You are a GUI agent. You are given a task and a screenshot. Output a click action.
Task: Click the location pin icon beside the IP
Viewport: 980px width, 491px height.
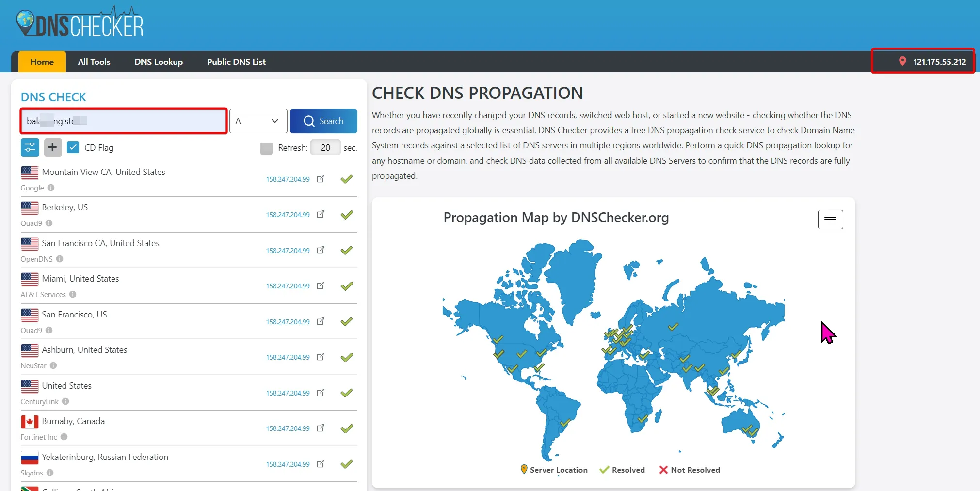[902, 61]
